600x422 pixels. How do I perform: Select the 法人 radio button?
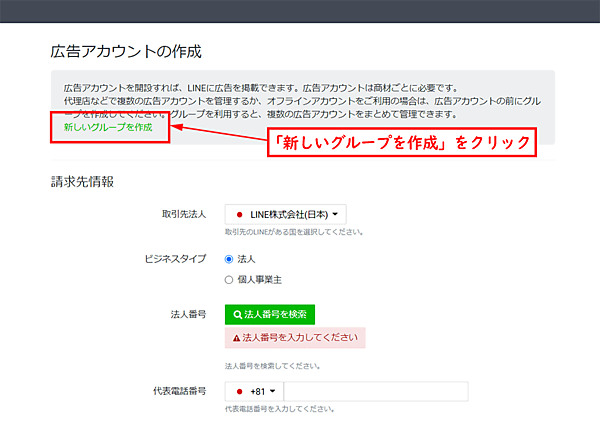(230, 259)
